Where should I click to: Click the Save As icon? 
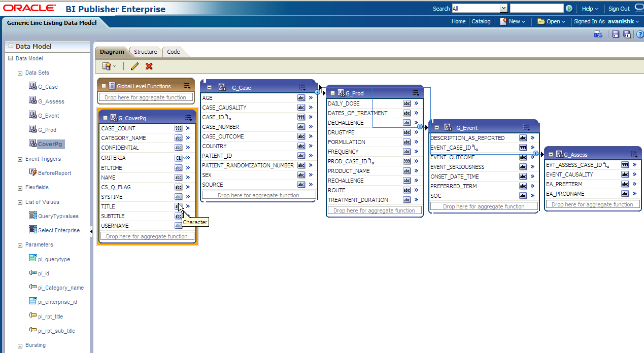click(x=627, y=34)
